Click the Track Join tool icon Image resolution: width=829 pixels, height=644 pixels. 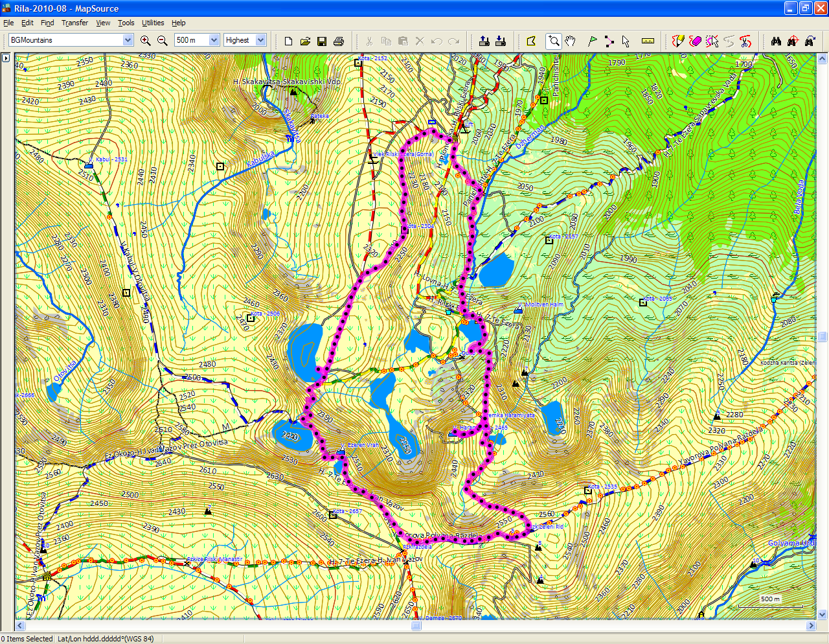[x=729, y=41]
